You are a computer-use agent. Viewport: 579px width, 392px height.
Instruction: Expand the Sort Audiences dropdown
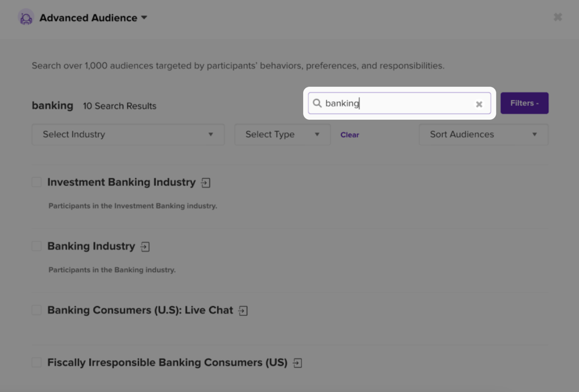tap(484, 134)
